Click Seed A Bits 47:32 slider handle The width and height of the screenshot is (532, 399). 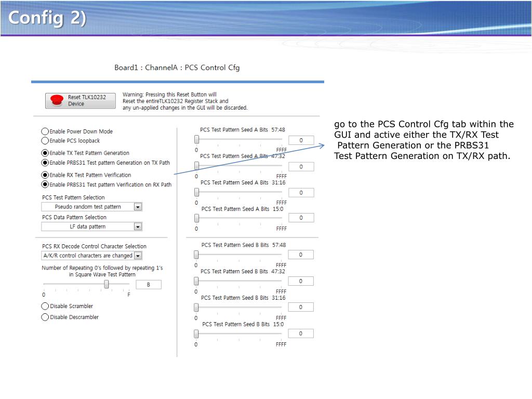coord(196,166)
